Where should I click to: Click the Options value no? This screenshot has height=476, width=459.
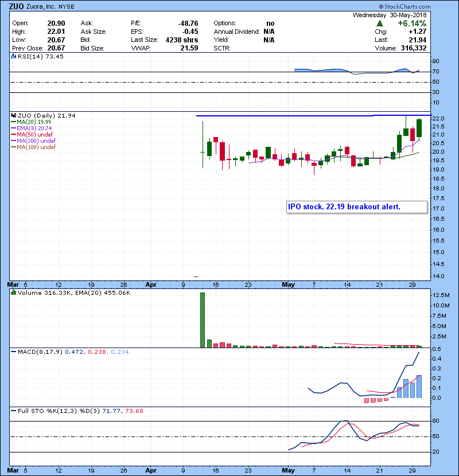pos(270,24)
